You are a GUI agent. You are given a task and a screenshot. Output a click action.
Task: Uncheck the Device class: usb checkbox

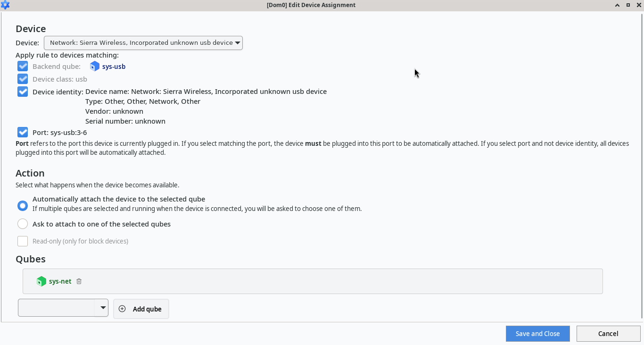click(22, 79)
